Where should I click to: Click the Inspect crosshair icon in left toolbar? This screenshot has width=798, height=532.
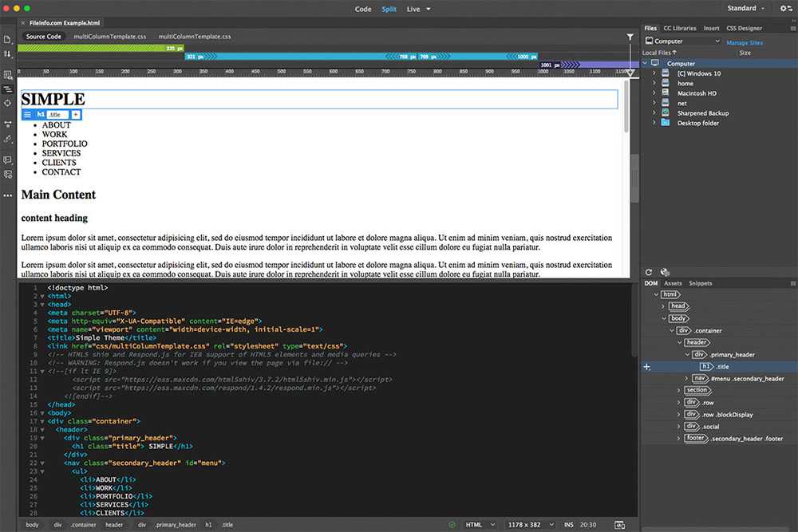pos(7,103)
